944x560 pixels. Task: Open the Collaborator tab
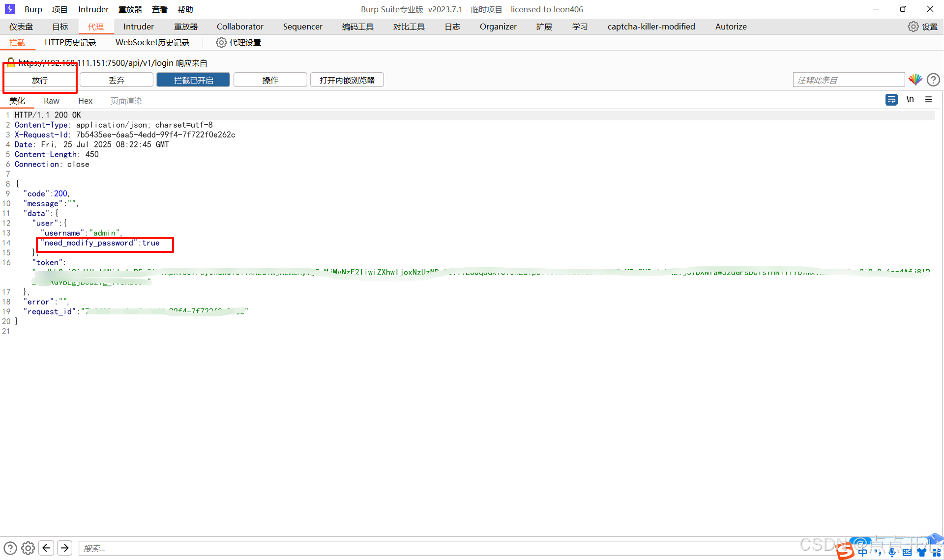[240, 27]
